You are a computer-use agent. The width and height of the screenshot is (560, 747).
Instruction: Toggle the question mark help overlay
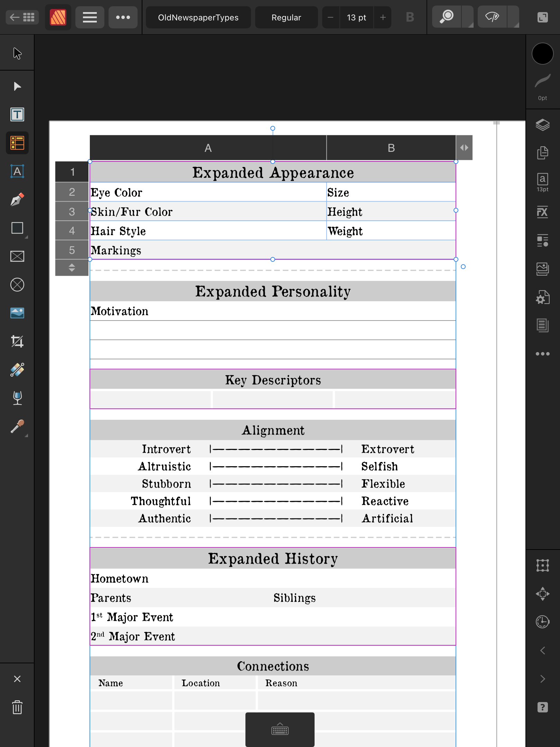(542, 707)
